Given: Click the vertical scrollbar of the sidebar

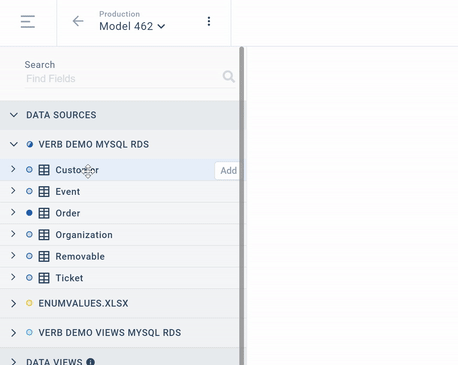Looking at the screenshot, I should point(242,206).
